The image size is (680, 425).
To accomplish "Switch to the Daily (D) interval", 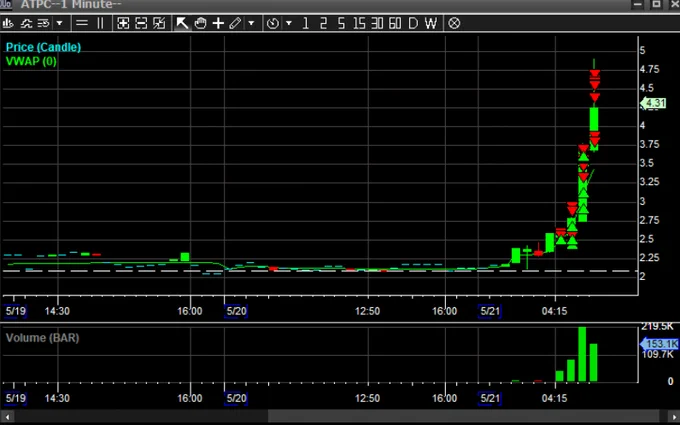I will (413, 23).
